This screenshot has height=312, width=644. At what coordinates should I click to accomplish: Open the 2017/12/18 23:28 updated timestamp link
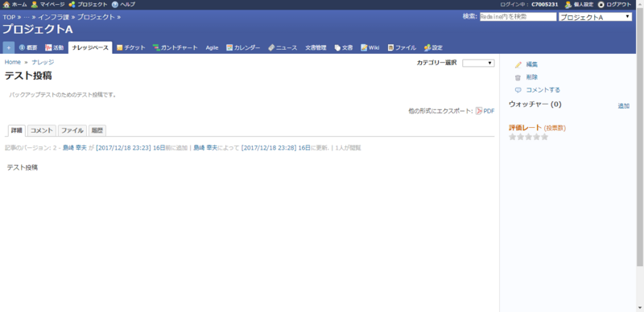[x=269, y=148]
